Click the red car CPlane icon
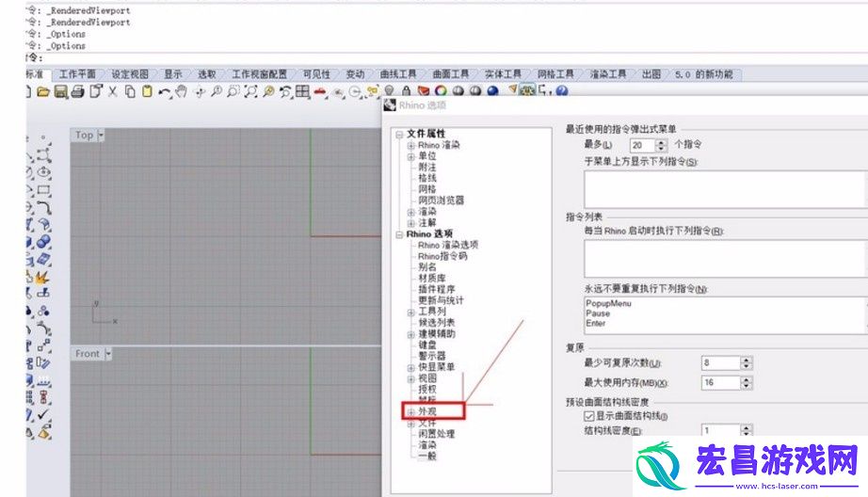The image size is (868, 497). 320,92
